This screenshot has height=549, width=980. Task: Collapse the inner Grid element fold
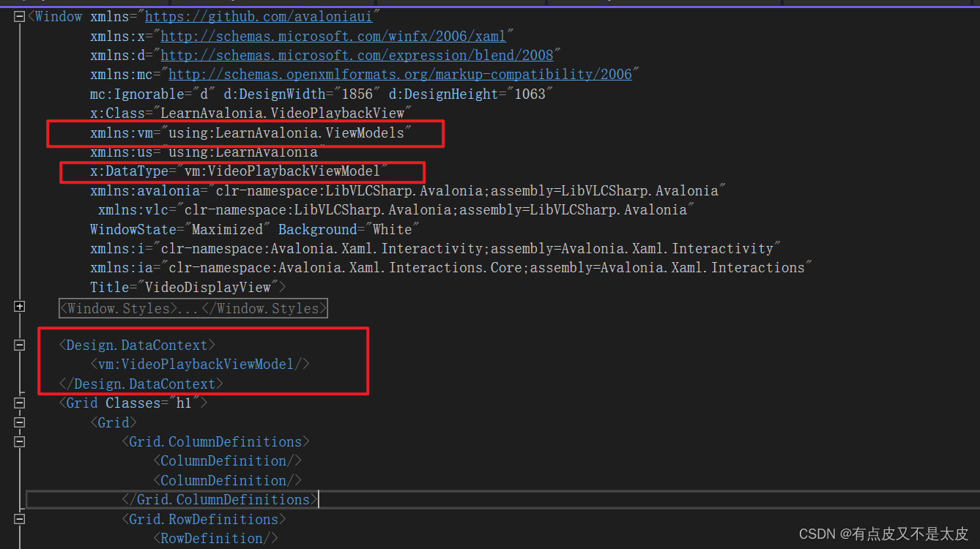(x=18, y=422)
